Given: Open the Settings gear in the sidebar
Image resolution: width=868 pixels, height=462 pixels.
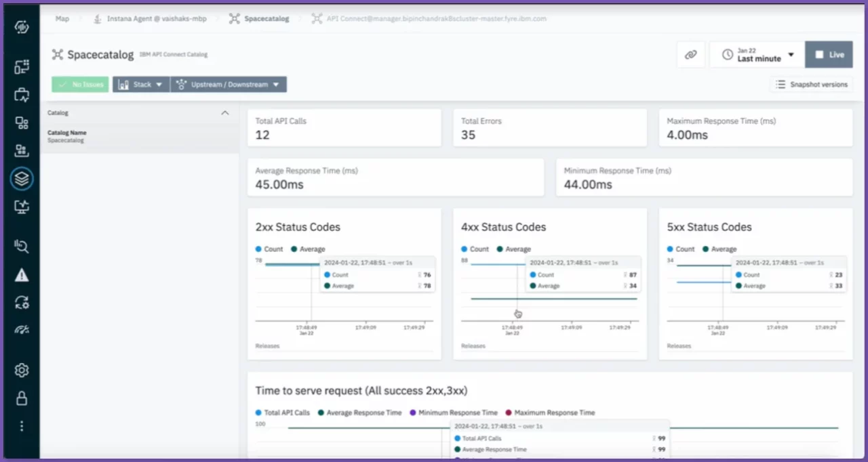Looking at the screenshot, I should [x=21, y=370].
